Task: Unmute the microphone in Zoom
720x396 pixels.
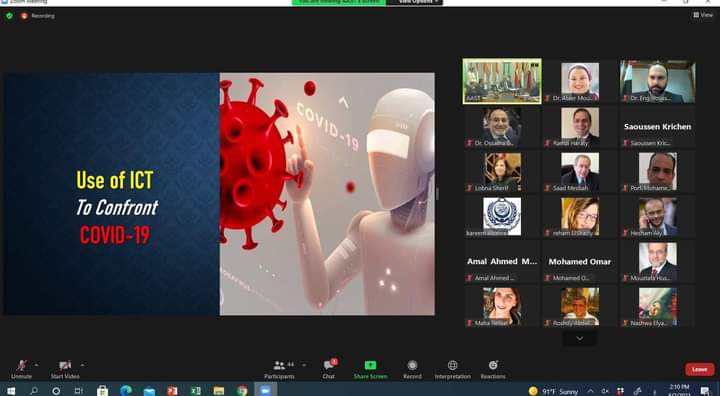Action: (x=22, y=369)
